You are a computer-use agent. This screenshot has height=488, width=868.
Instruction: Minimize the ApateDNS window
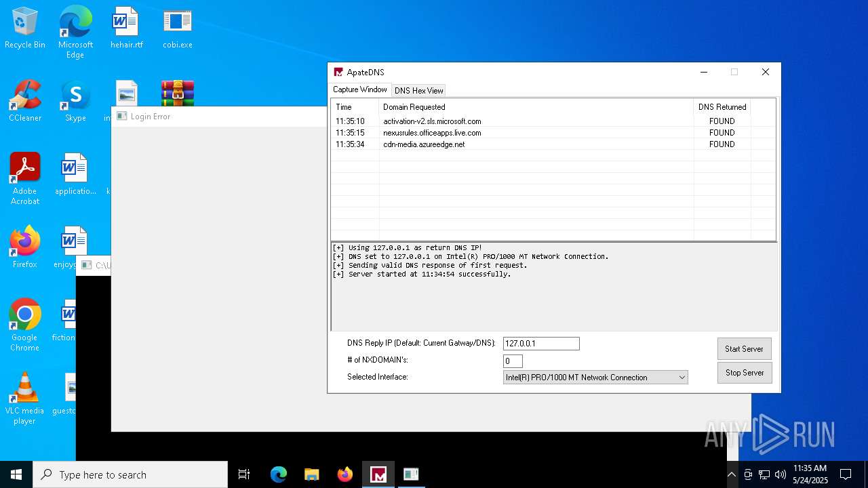(704, 72)
